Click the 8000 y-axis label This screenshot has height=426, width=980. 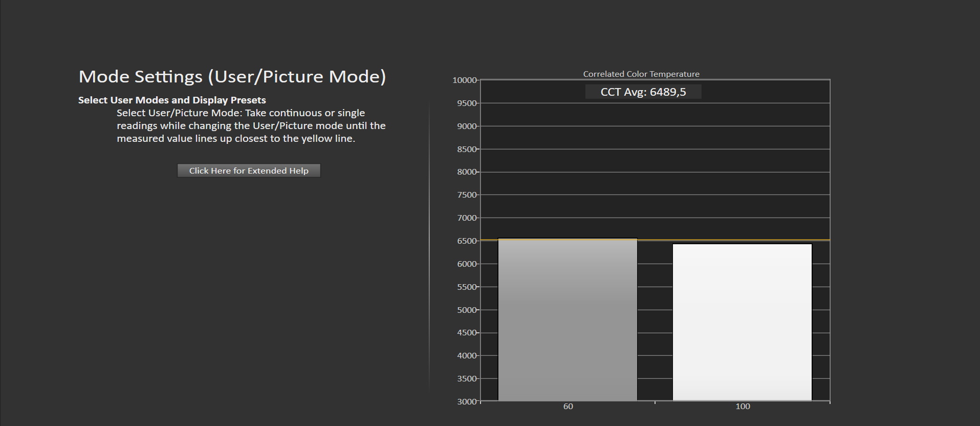click(x=467, y=172)
